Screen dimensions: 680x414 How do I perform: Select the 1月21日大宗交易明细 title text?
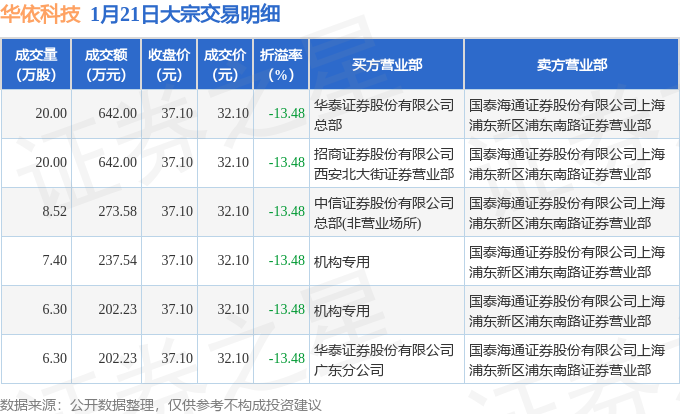(x=185, y=14)
